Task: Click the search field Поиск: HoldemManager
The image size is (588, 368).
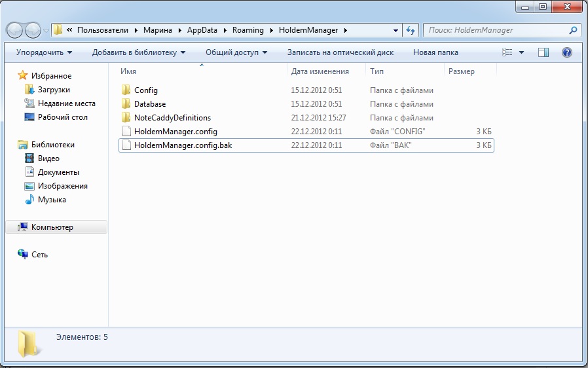Action: (497, 30)
